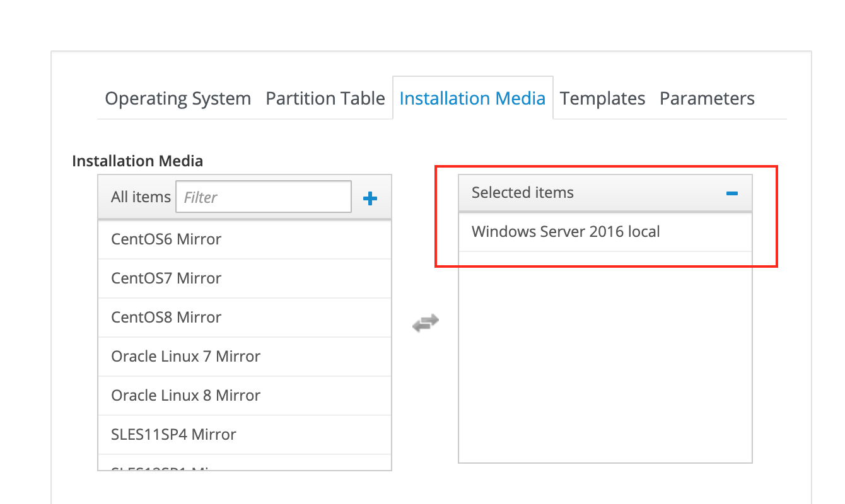This screenshot has width=845, height=504.
Task: Go to the Templates tab
Action: (x=602, y=98)
